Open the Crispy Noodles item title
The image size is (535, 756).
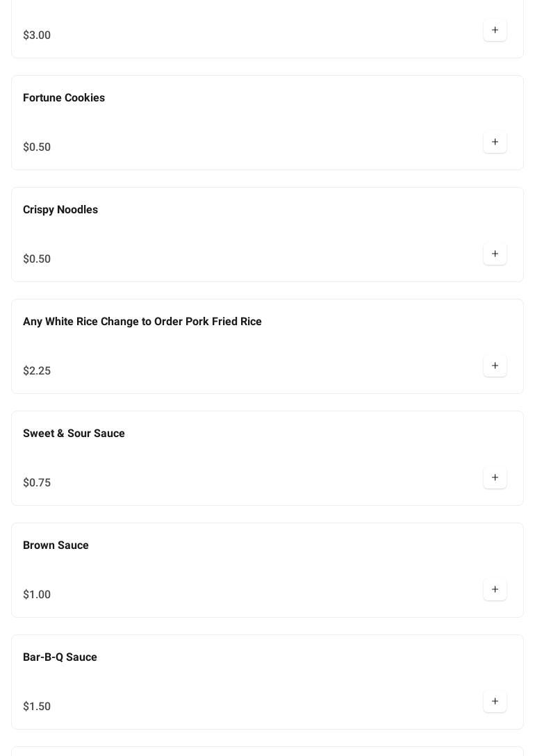tap(60, 210)
